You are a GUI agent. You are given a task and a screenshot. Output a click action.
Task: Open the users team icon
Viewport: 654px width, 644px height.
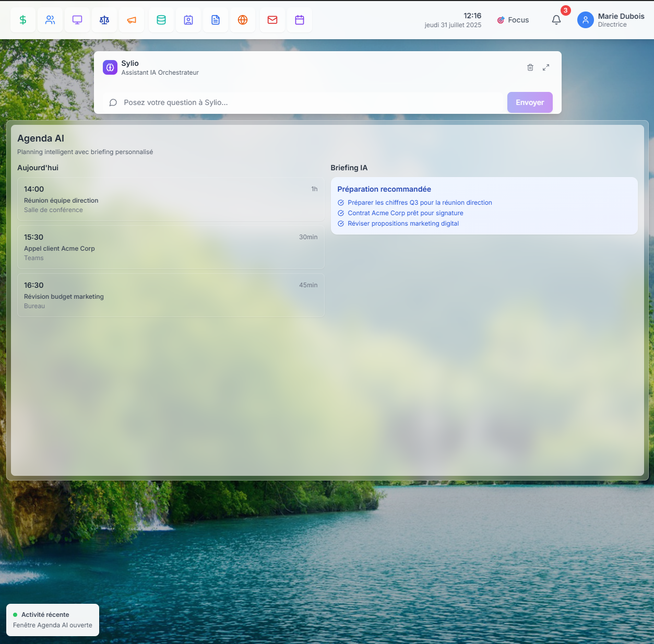50,20
